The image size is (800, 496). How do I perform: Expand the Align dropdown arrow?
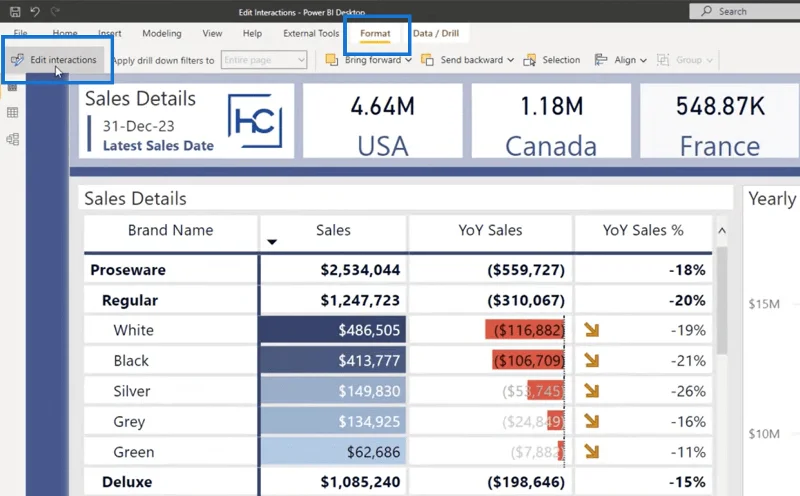643,60
